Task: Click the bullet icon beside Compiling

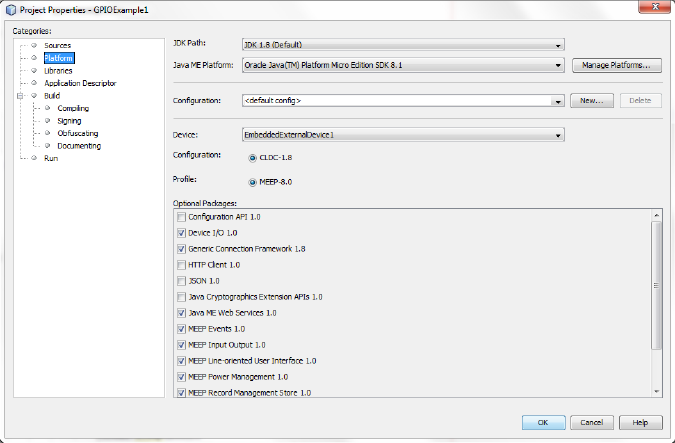Action: tap(48, 108)
